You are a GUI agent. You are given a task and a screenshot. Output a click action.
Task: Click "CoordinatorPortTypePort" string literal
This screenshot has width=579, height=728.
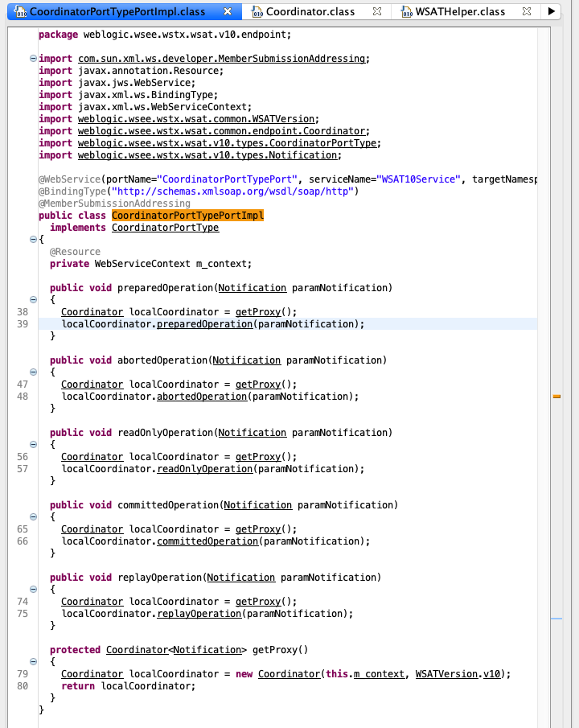coord(227,179)
